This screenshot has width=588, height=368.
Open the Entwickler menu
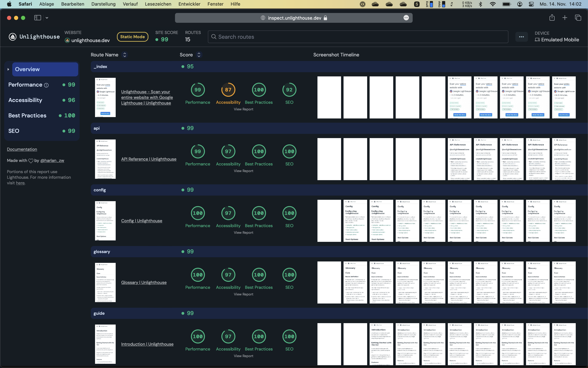[189, 4]
